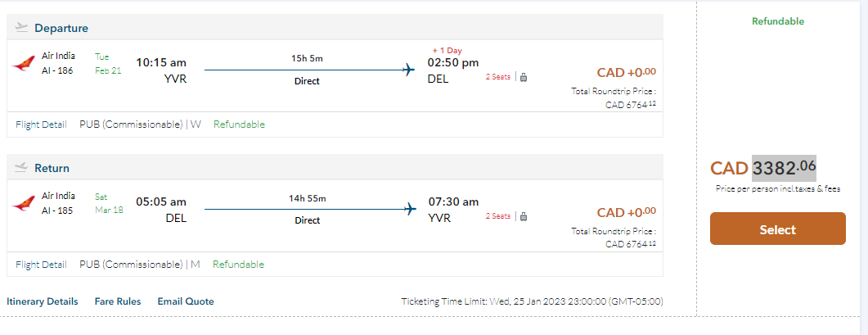Screen dimensions: 868x335
Task: Click the red '2 Seats' text on departure
Action: (x=498, y=77)
